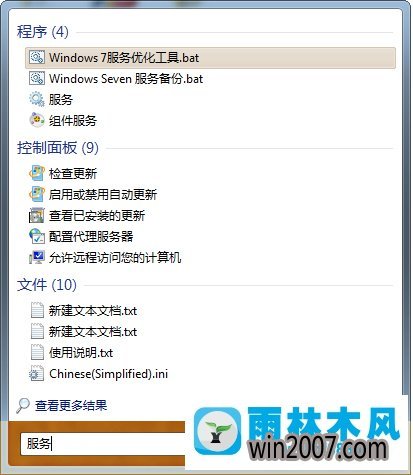The image size is (413, 475).
Task: Click the search box containing 服务
Action: coord(103,444)
